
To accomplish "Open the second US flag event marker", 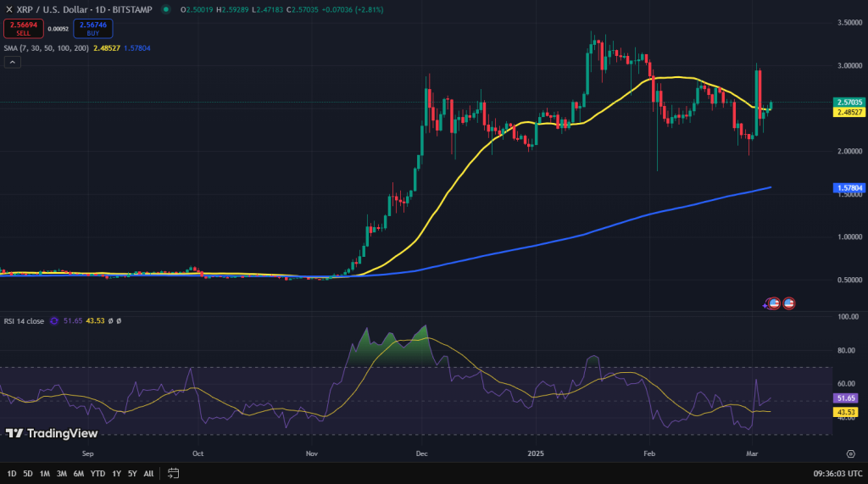I will pyautogui.click(x=789, y=303).
